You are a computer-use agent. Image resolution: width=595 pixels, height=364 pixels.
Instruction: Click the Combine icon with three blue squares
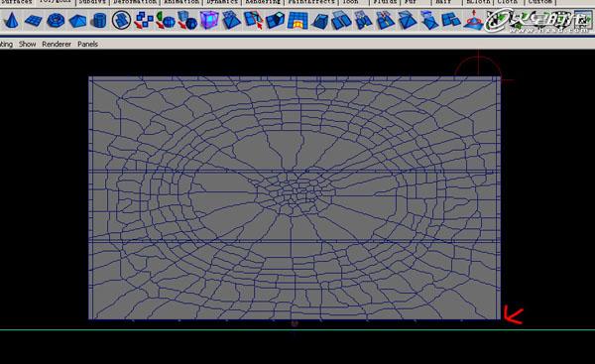(144, 21)
